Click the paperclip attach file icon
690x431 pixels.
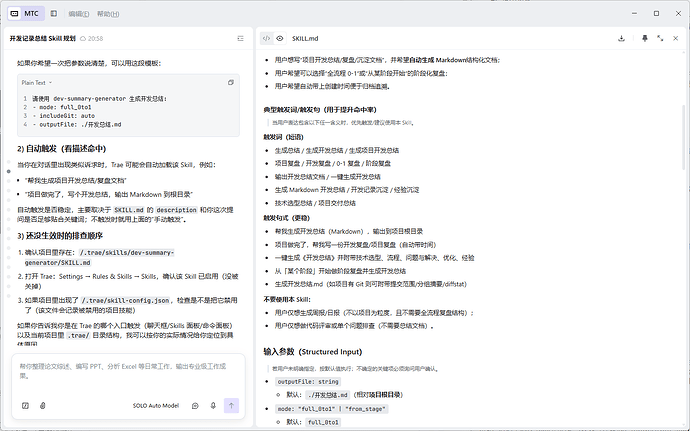coord(43,405)
